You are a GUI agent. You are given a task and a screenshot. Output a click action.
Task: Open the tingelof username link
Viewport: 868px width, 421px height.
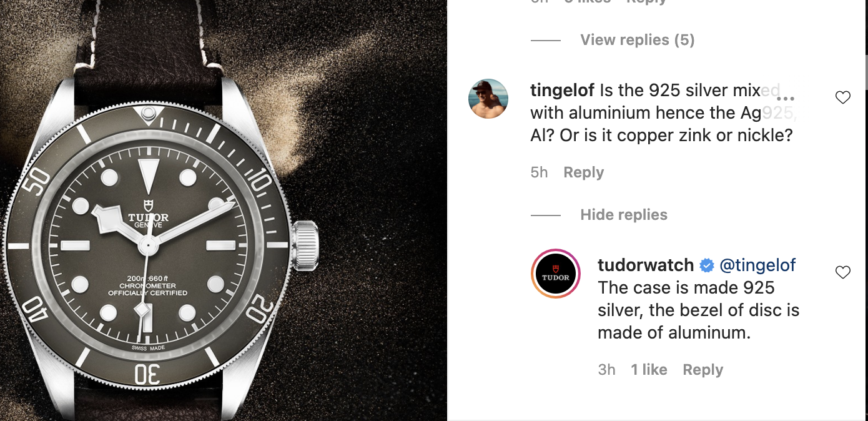[562, 91]
